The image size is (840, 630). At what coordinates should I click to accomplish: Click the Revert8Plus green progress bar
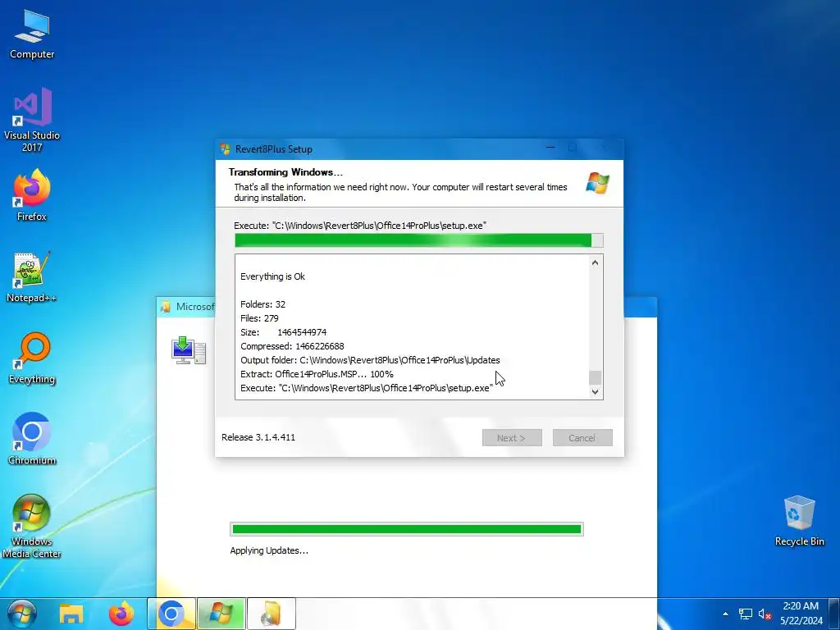point(419,240)
